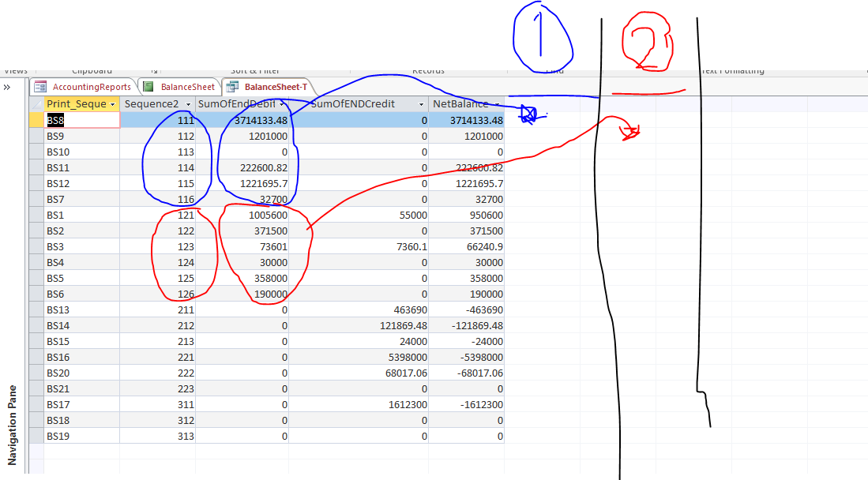Click the BS17 cell

click(x=82, y=405)
